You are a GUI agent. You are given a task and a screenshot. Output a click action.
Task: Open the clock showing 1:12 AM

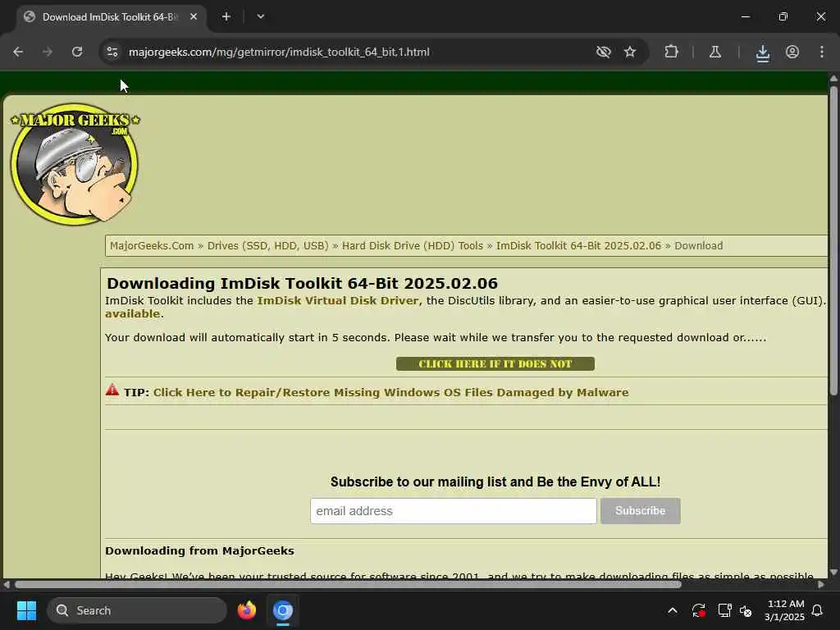point(785,610)
